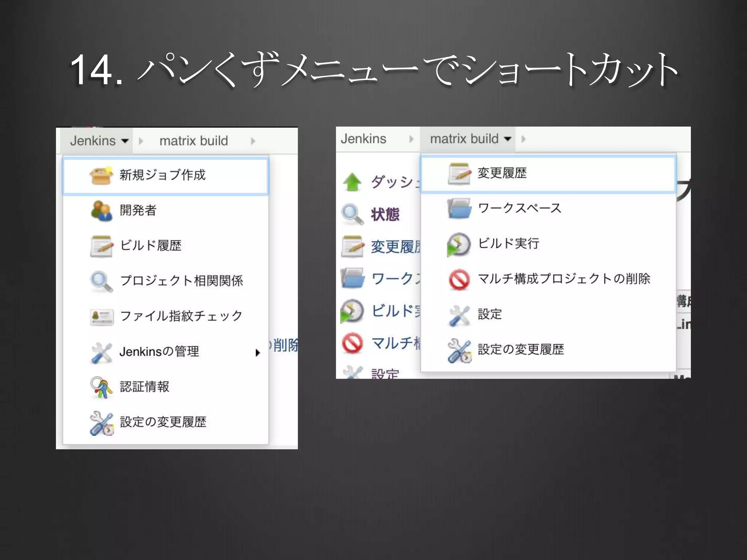Screen dimensions: 747x560
Task: Click matrix build menu's 設定の変更履歴 icon
Action: click(x=460, y=350)
